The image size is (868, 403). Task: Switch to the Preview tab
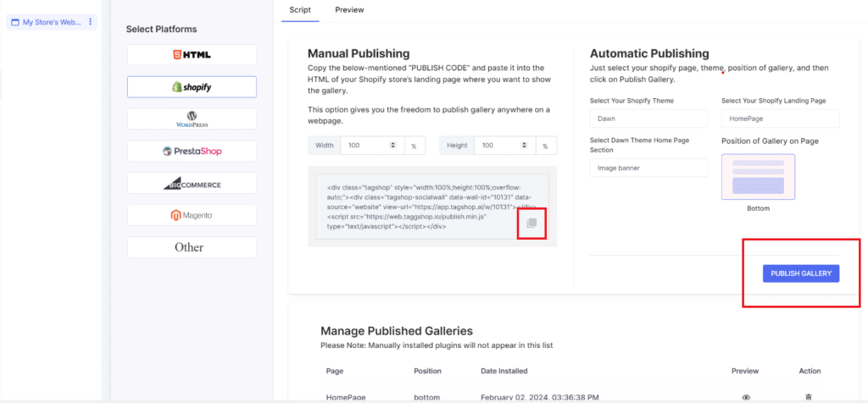349,10
